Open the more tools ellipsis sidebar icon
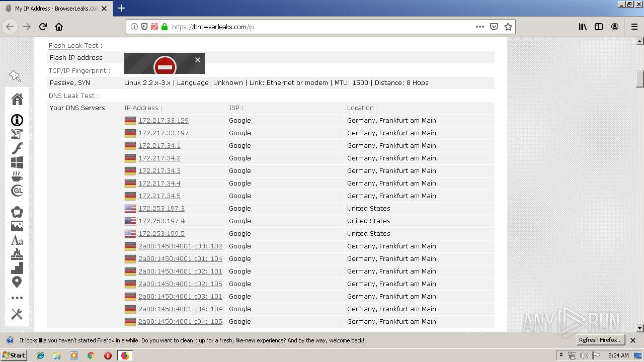The height and width of the screenshot is (362, 644). 17,298
